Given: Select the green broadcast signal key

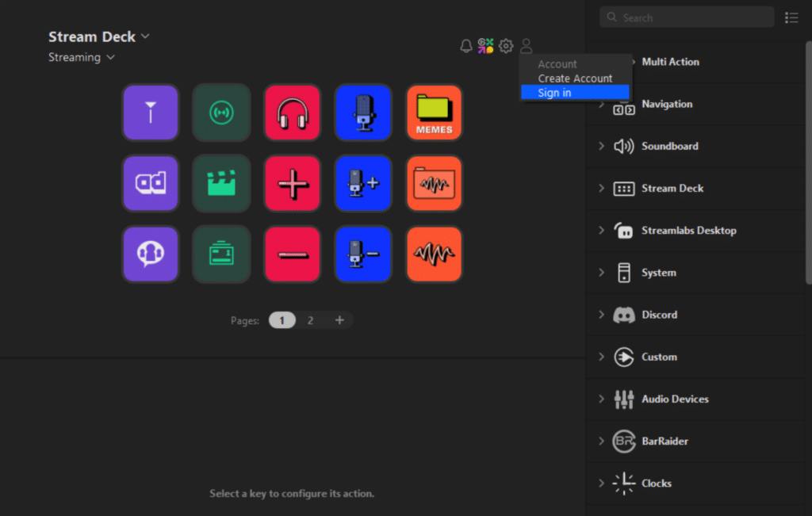Looking at the screenshot, I should click(x=222, y=113).
